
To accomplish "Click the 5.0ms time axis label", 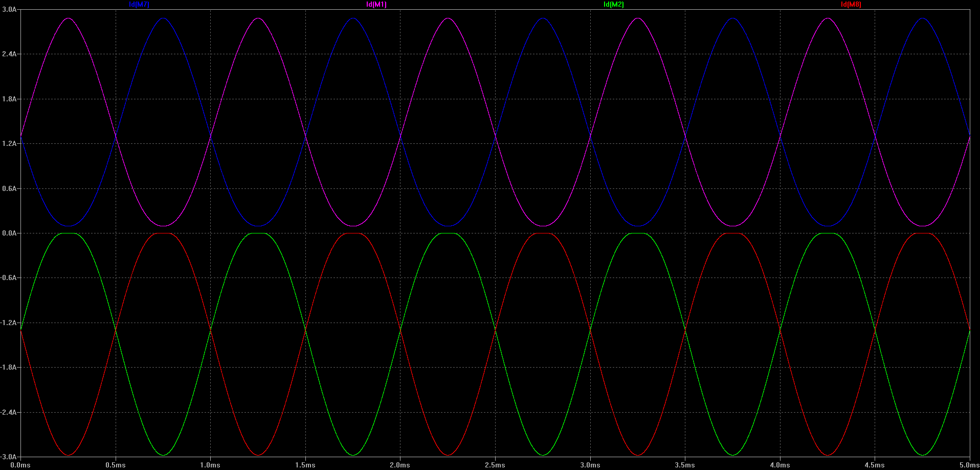I will (969, 465).
